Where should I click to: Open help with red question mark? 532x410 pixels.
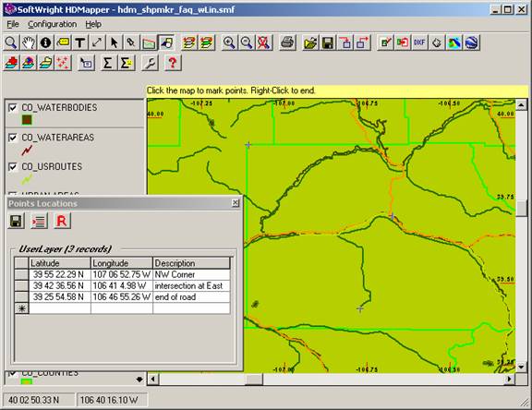coord(173,63)
